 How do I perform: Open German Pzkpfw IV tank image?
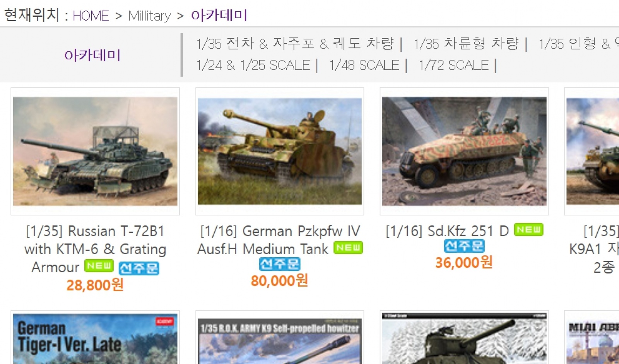tap(280, 151)
